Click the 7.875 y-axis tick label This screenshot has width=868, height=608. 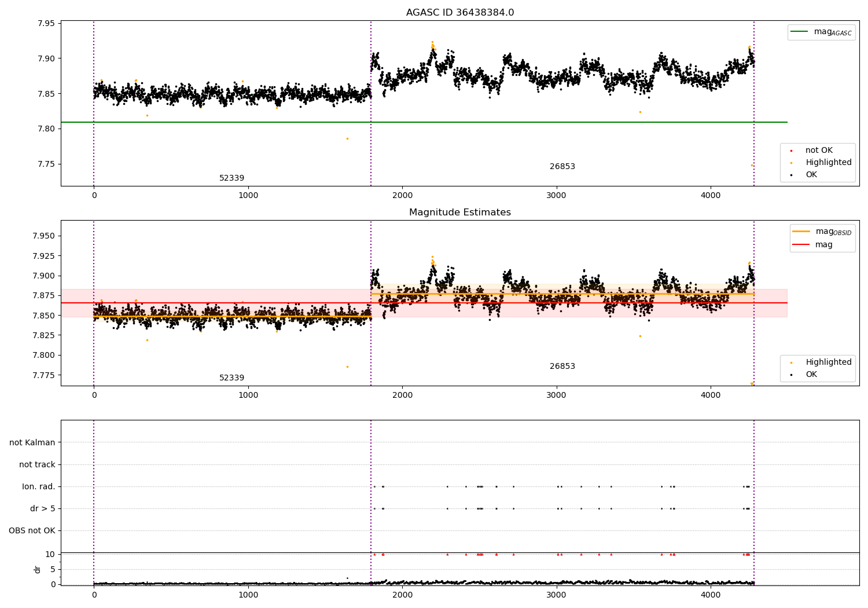[x=43, y=296]
